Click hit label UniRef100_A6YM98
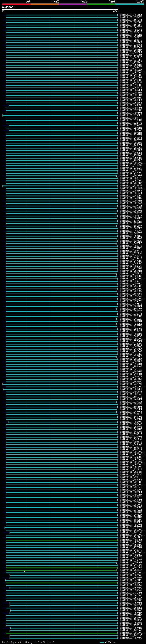 131,638
